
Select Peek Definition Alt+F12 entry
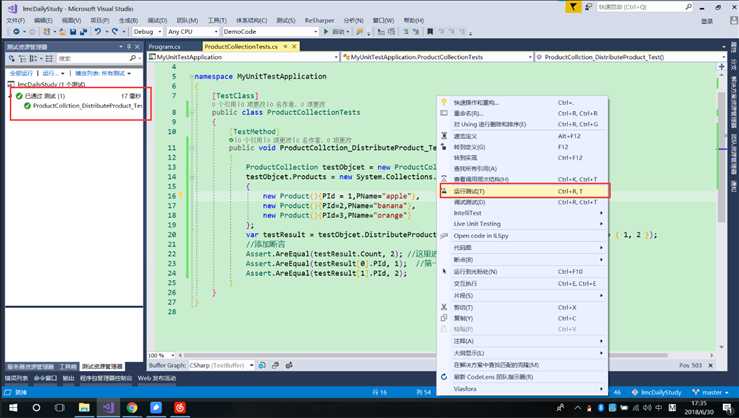(x=523, y=136)
